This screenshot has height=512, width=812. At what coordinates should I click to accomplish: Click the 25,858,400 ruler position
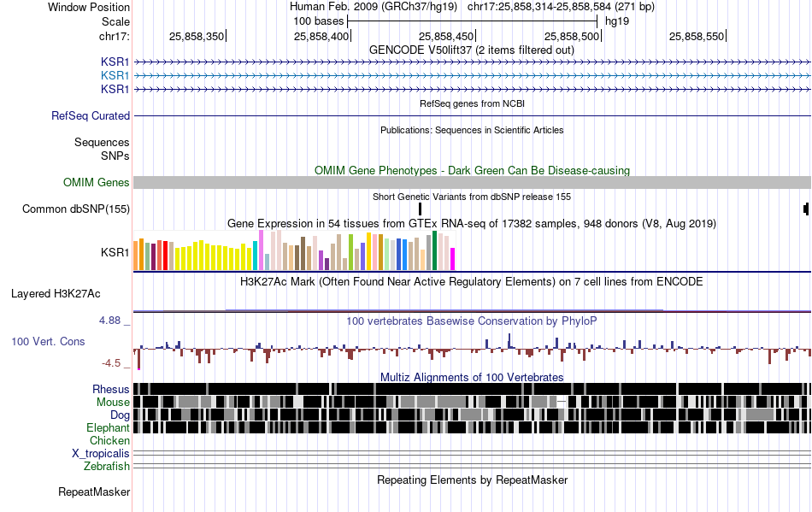[321, 36]
